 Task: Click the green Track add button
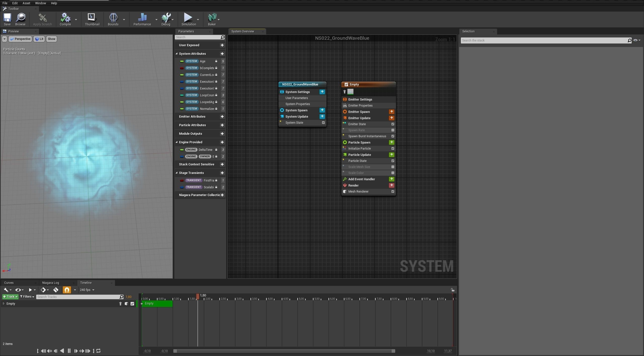tap(10, 297)
